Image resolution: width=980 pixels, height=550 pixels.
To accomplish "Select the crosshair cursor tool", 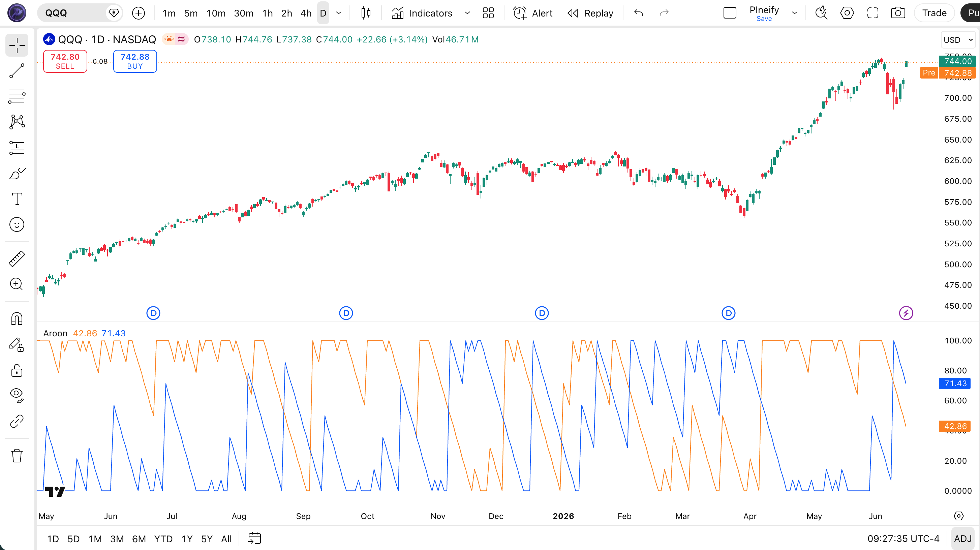I will (x=17, y=45).
